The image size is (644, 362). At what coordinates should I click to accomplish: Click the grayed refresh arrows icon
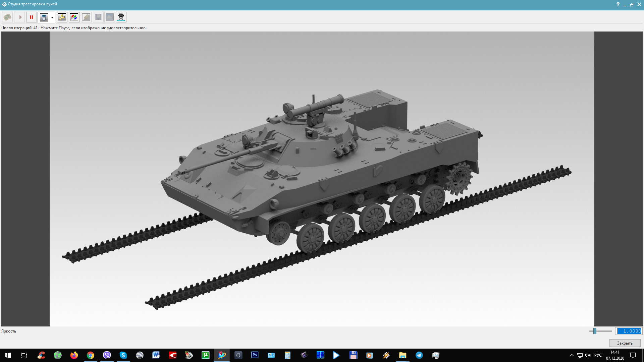(7, 17)
